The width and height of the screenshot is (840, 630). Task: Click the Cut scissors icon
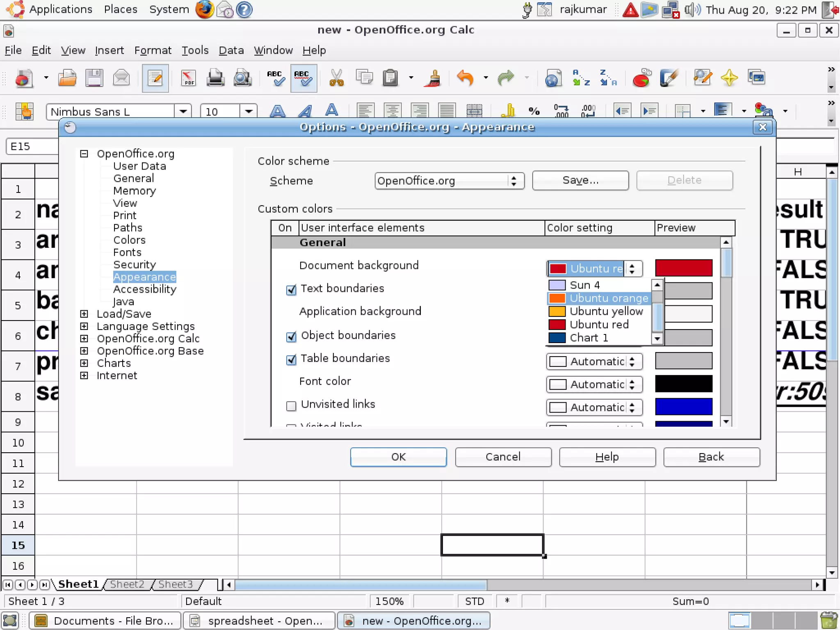tap(336, 78)
